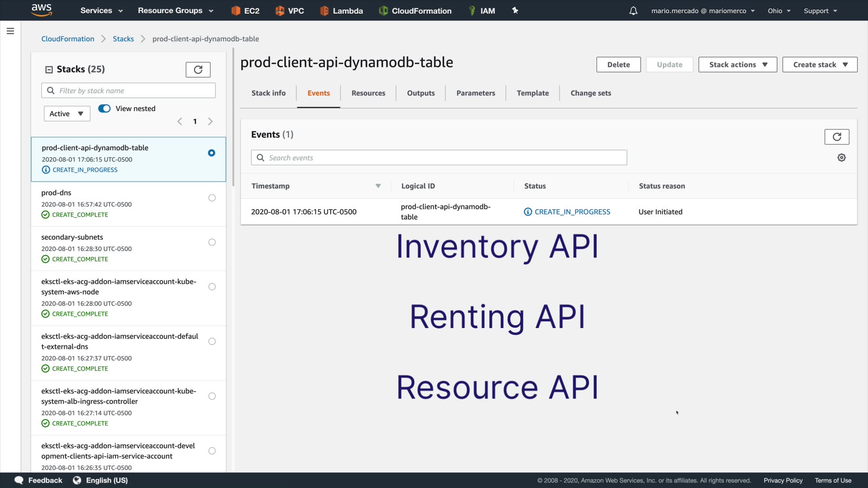Switch to the Template tab
Viewport: 868px width, 488px height.
(x=533, y=93)
